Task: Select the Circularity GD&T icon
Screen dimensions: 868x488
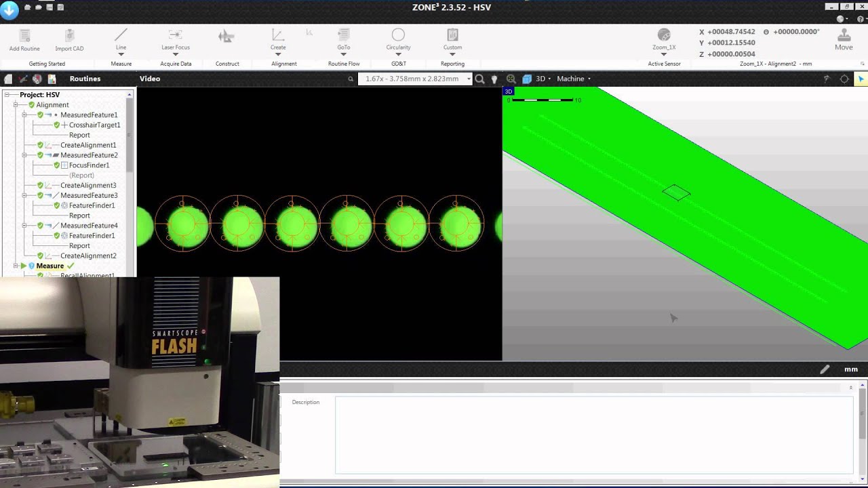Action: coord(398,35)
